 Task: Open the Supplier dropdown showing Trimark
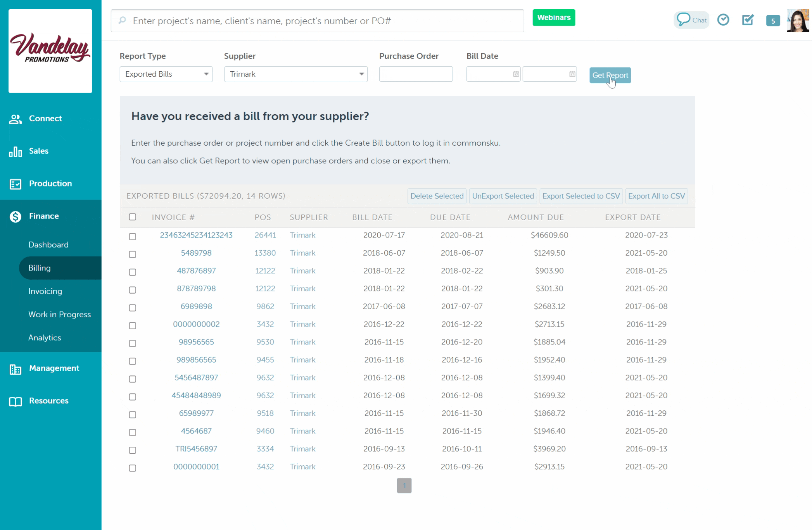(295, 74)
